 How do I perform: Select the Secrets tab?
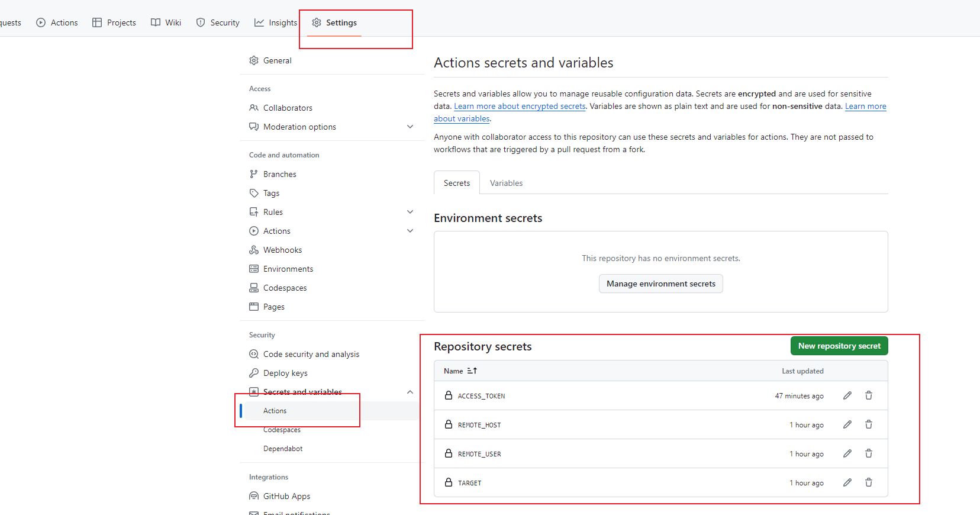(x=457, y=183)
